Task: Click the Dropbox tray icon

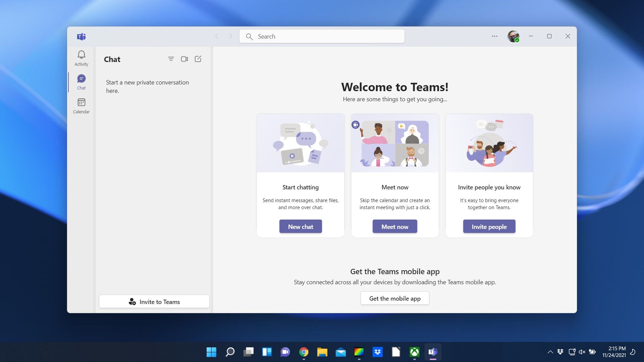Action: (x=560, y=352)
